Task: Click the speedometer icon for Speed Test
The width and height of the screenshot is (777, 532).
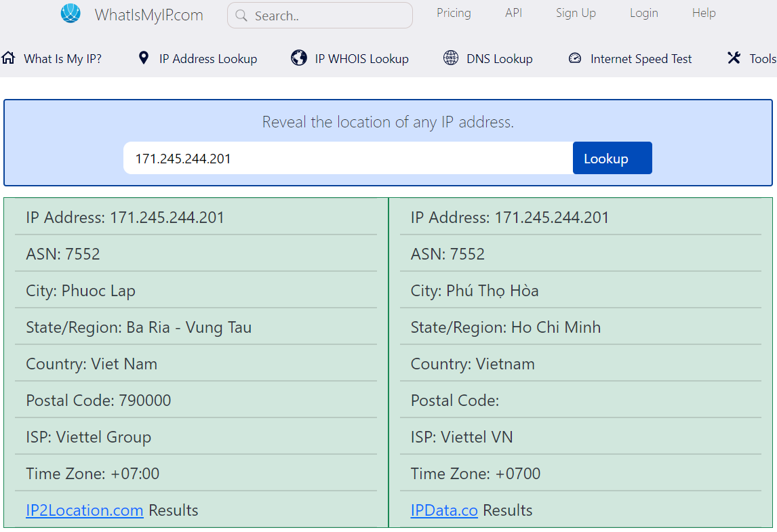Action: (575, 58)
